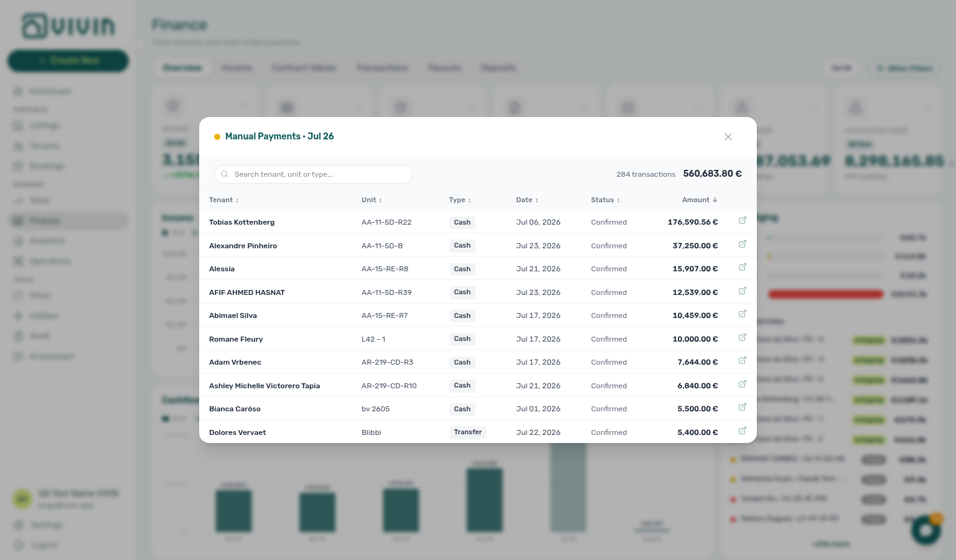Screen dimensions: 956x560
Task: Open Alexandre Pinheiro payment external link icon
Action: click(742, 245)
